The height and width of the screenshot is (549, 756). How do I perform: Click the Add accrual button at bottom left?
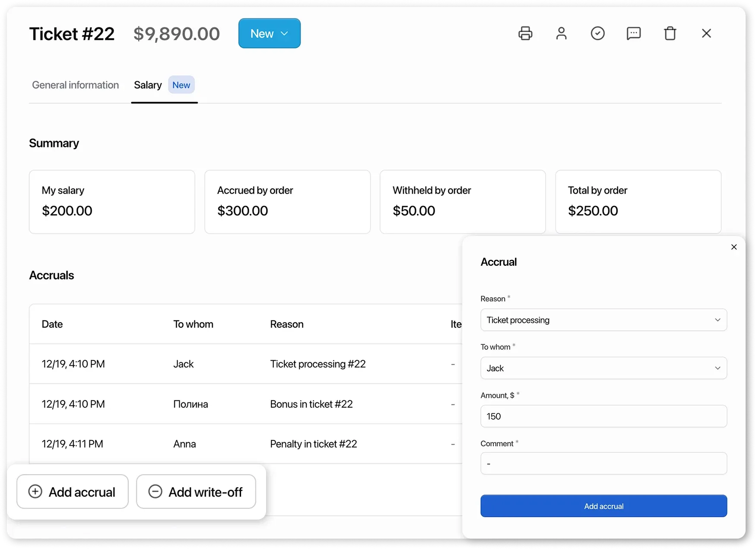(x=72, y=492)
